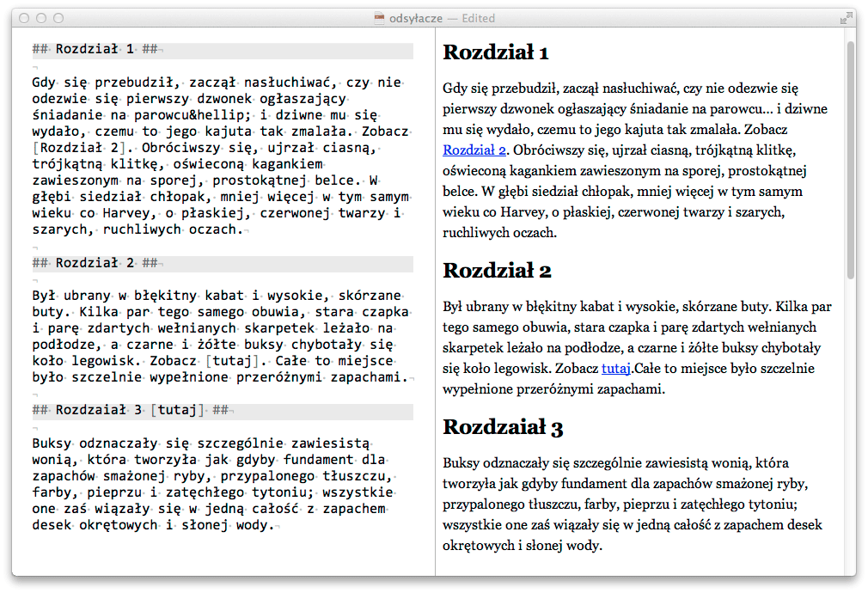The height and width of the screenshot is (593, 868).
Task: Close the window with the leftmost title bar button
Action: pos(24,18)
